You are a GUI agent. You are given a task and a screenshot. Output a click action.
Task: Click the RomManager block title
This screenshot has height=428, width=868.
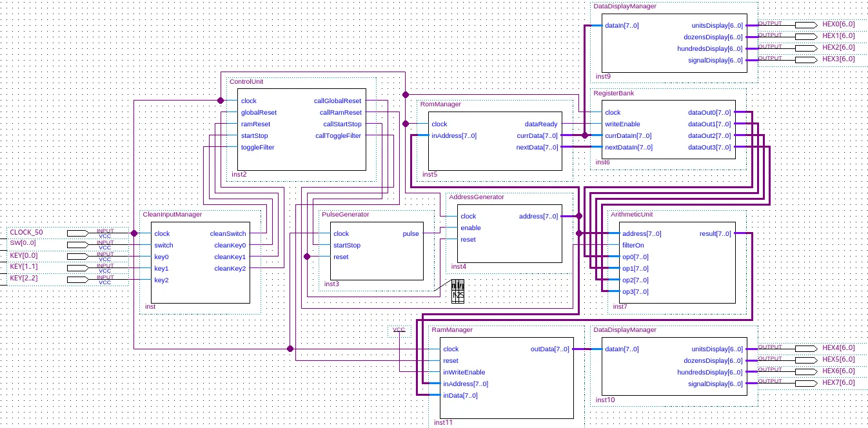coord(440,104)
